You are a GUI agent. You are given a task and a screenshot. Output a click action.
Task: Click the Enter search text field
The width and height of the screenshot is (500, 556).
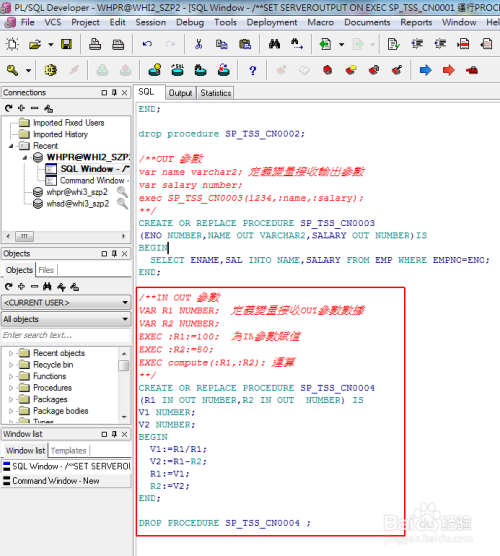click(x=66, y=335)
